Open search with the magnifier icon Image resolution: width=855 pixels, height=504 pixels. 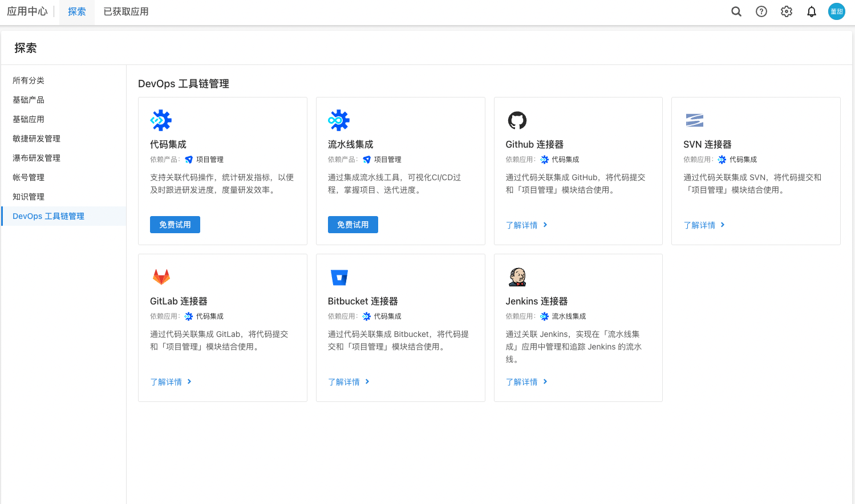tap(736, 11)
